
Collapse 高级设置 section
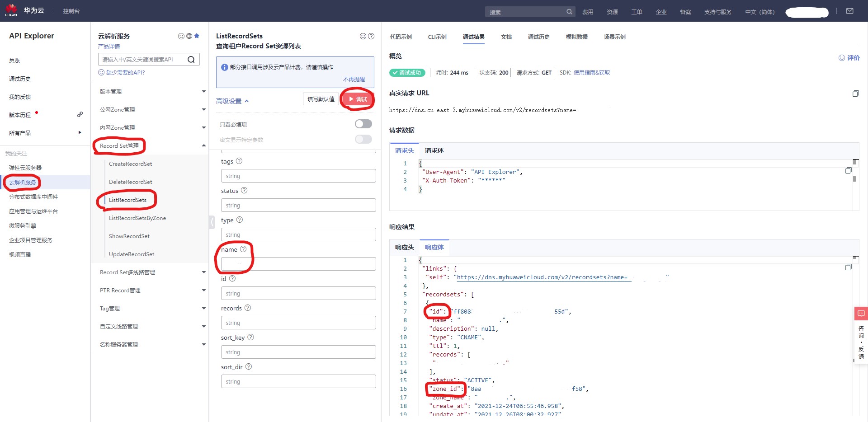(x=232, y=101)
